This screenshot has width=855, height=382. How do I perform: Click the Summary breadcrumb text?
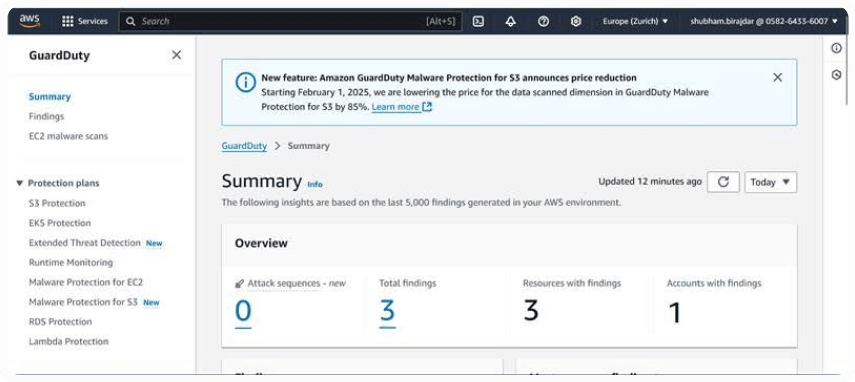tap(309, 146)
